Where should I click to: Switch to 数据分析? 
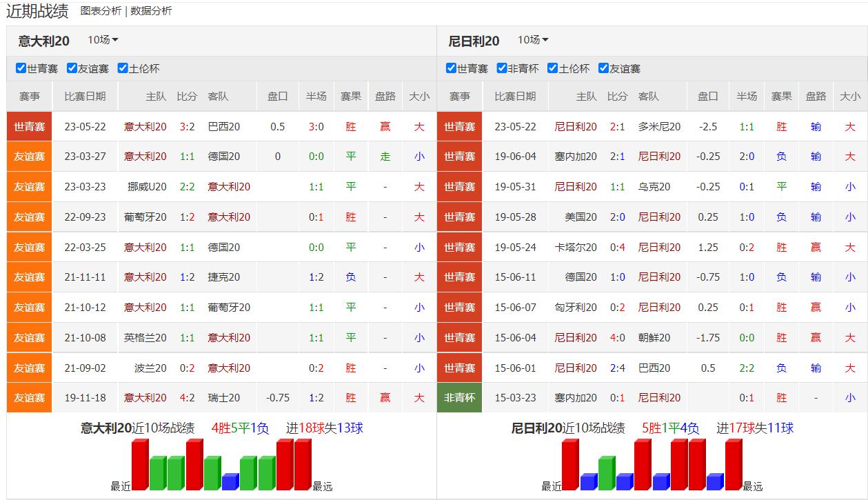[x=151, y=11]
